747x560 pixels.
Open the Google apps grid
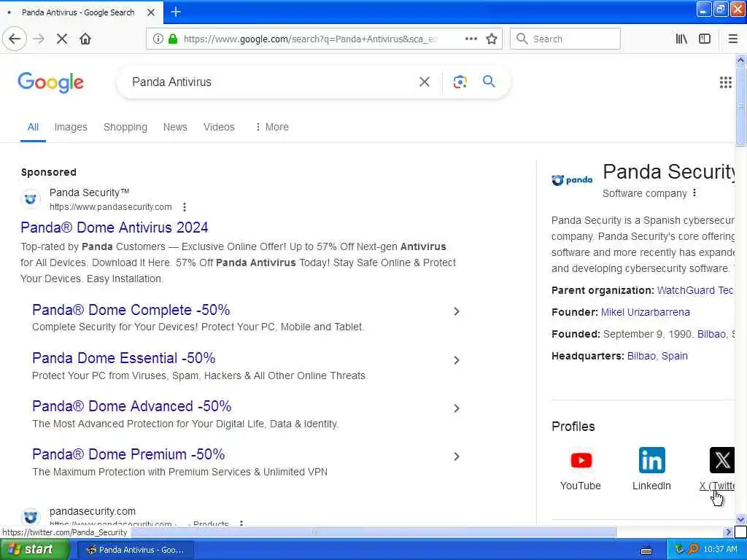pyautogui.click(x=725, y=82)
